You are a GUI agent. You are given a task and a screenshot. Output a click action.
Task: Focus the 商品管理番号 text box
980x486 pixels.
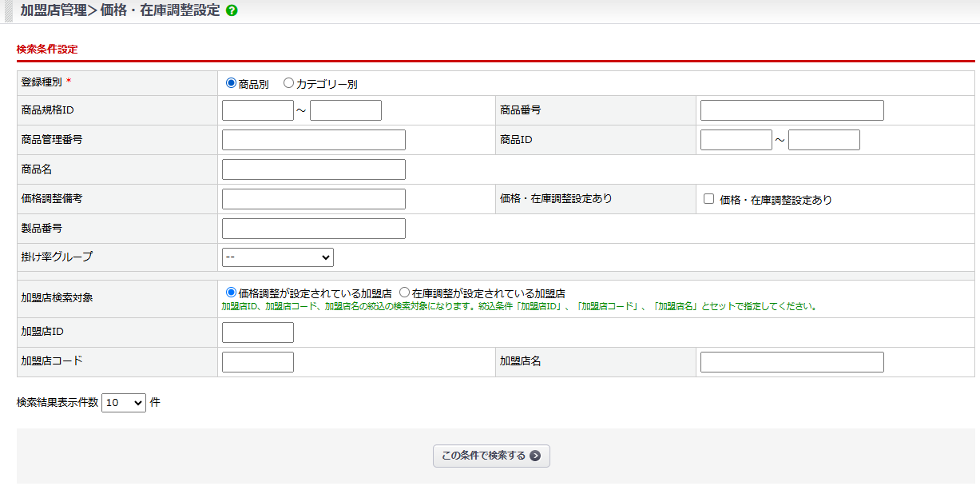pyautogui.click(x=313, y=140)
